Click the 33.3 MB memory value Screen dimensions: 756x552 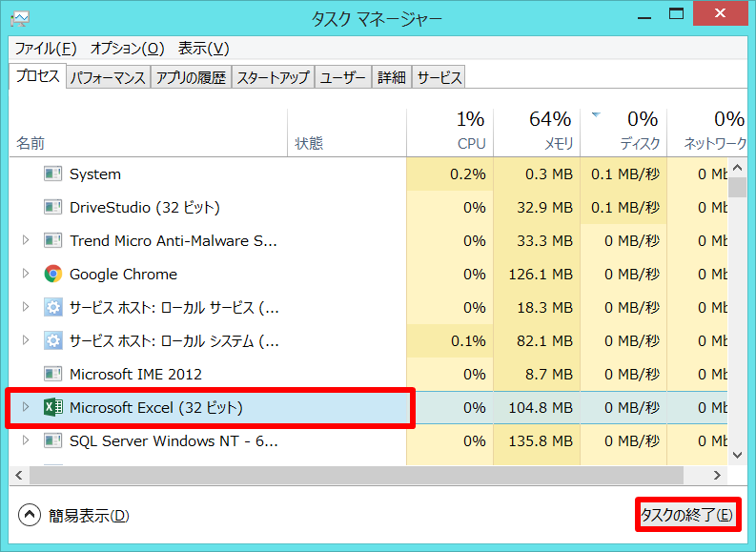pyautogui.click(x=544, y=240)
